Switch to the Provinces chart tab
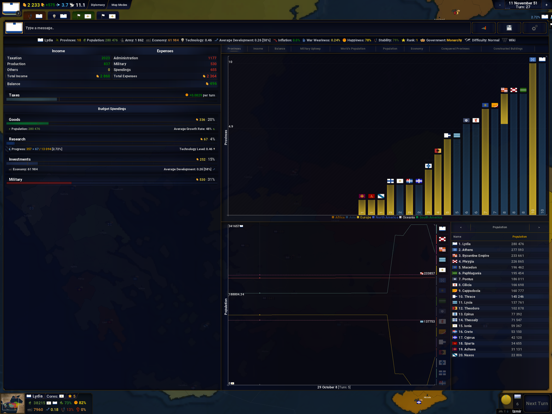 tap(234, 49)
